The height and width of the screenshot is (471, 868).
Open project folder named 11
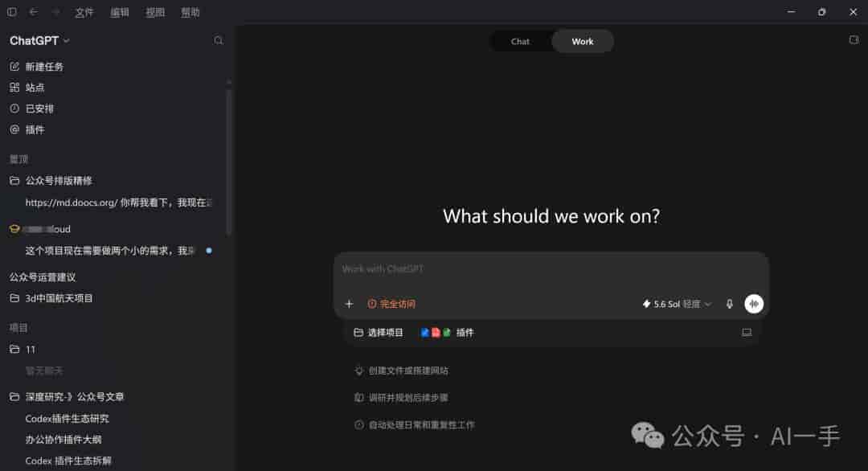coord(23,350)
